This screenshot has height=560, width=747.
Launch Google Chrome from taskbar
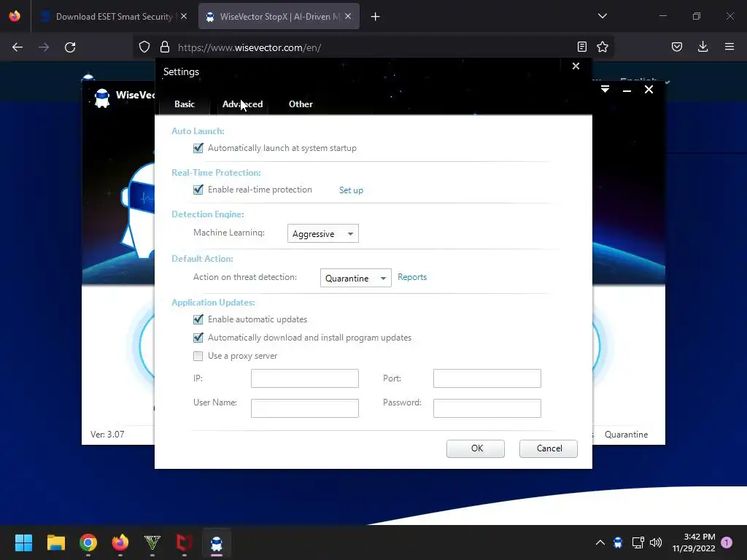(88, 542)
